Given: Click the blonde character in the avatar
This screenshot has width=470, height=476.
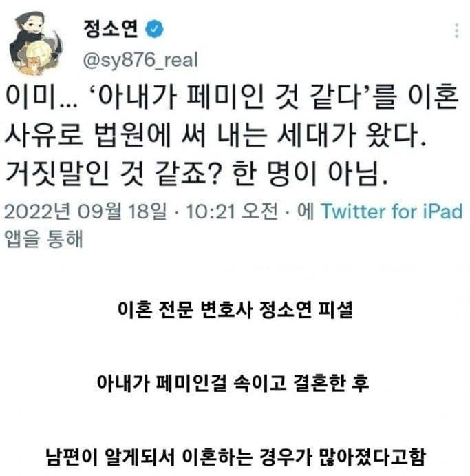Looking at the screenshot, I should (x=38, y=50).
